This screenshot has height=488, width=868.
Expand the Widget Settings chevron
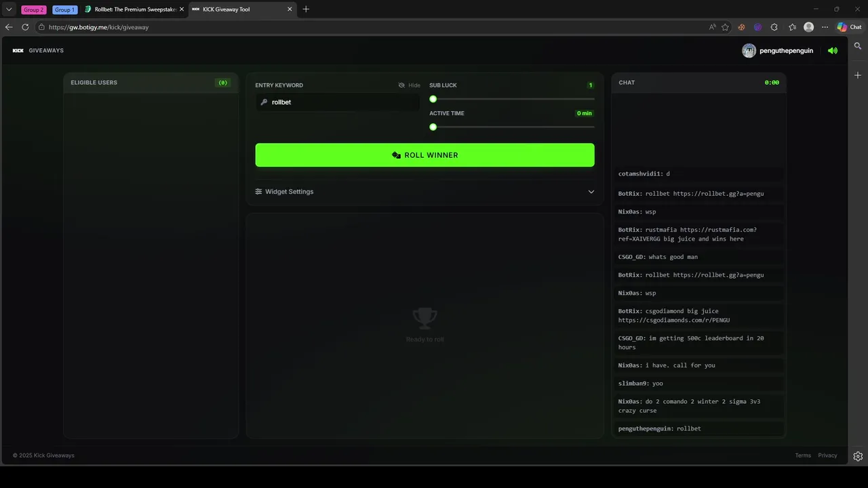591,192
